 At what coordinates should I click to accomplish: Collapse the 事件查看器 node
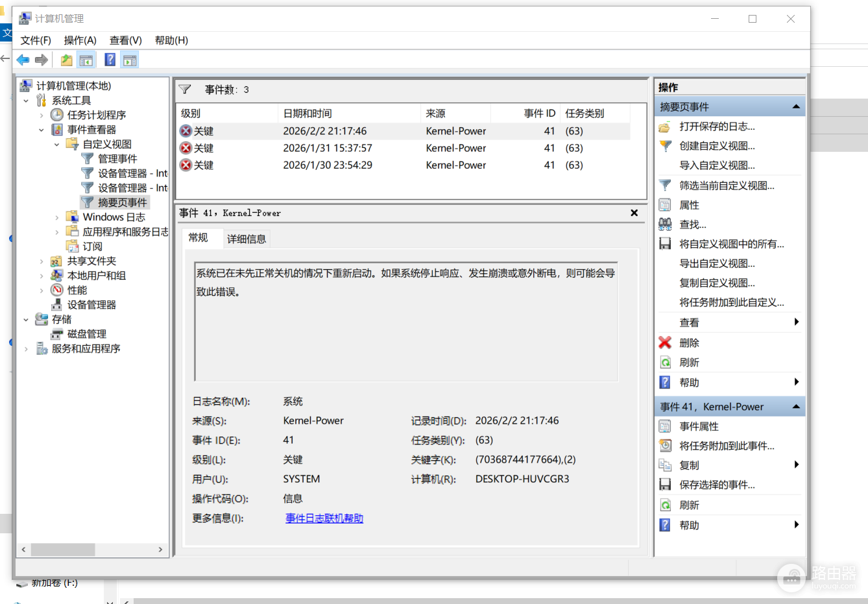(x=42, y=130)
